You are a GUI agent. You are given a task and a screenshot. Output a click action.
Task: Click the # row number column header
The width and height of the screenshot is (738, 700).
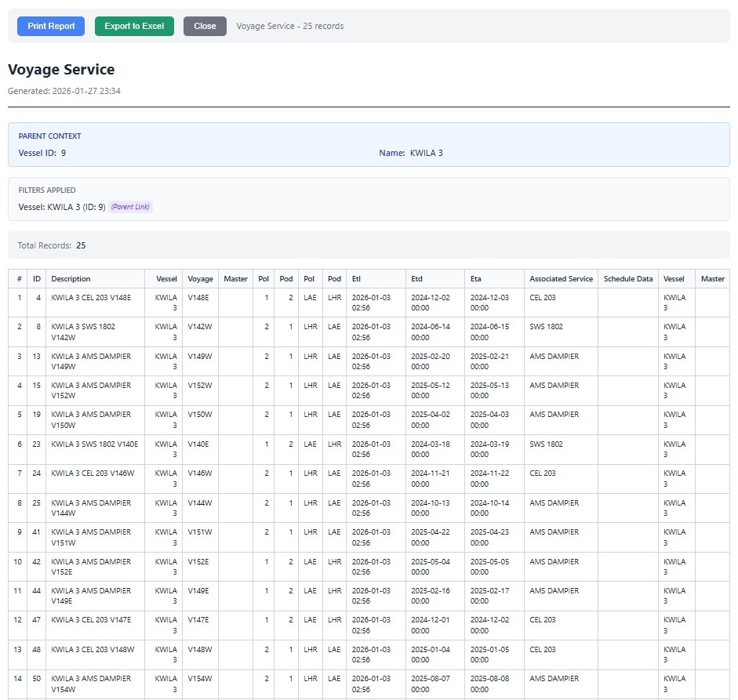[x=19, y=279]
